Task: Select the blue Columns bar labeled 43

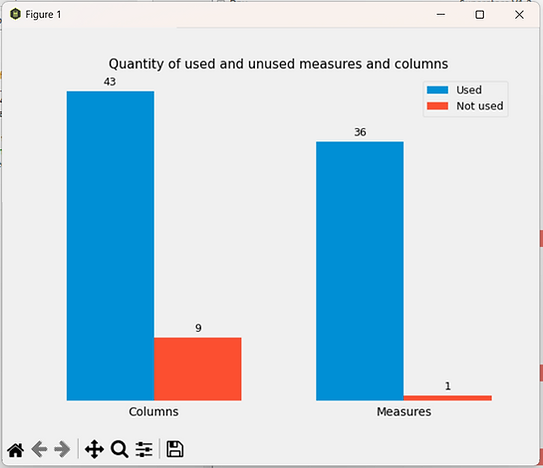Action: 110,246
